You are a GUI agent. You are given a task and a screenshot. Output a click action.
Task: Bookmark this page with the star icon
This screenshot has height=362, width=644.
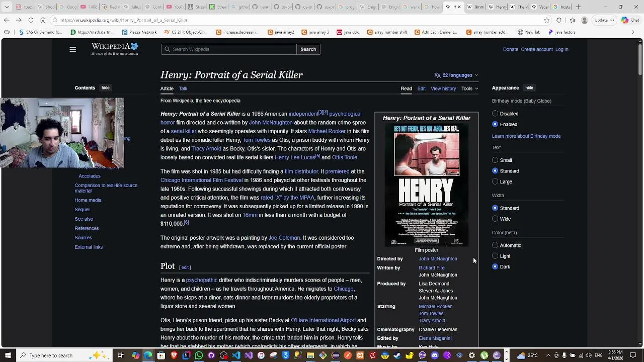(x=547, y=20)
